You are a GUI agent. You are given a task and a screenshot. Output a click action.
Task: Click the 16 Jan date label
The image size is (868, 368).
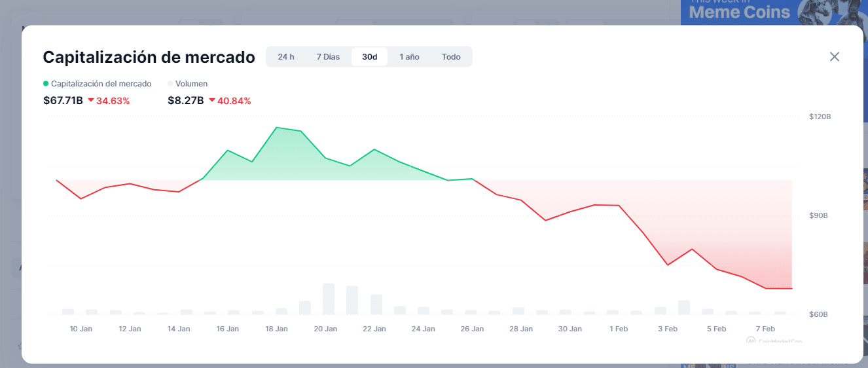point(228,329)
